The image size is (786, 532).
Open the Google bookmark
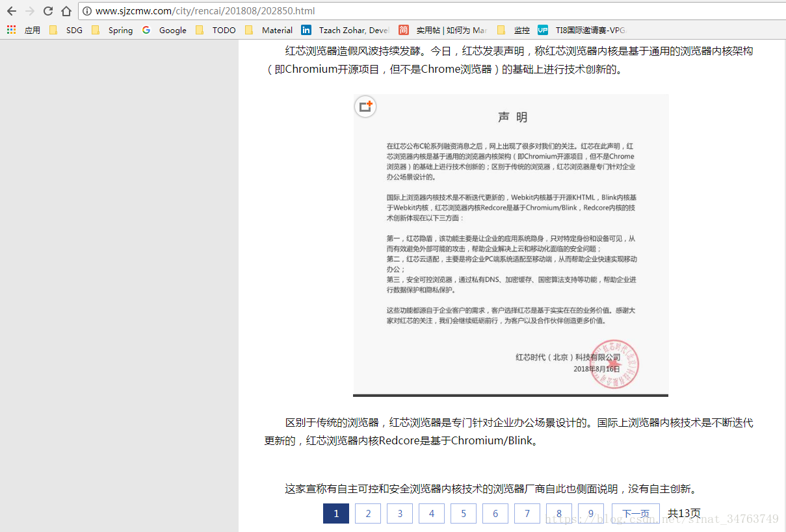[164, 30]
